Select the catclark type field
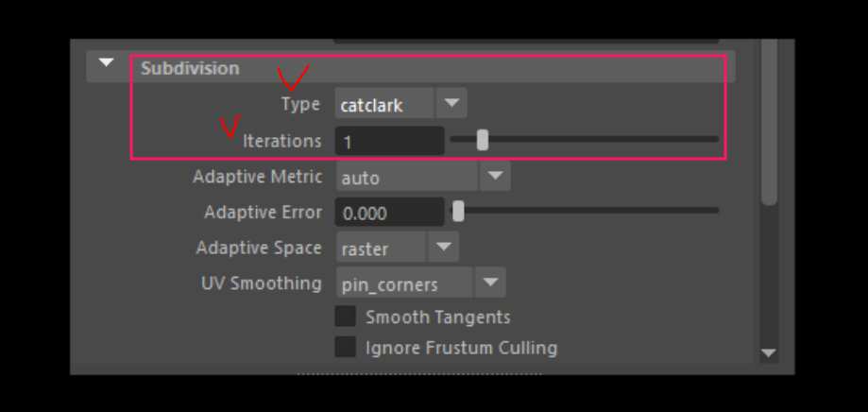 384,102
